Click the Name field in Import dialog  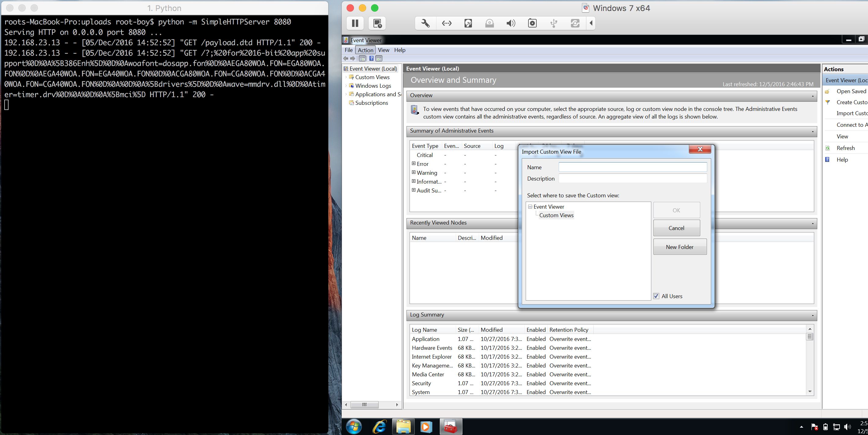click(632, 167)
